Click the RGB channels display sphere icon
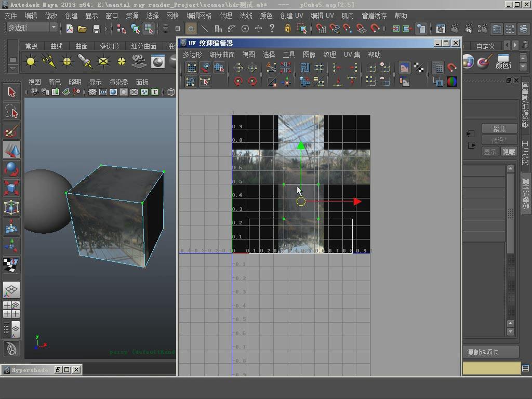Image resolution: width=532 pixels, height=399 pixels. click(x=451, y=82)
